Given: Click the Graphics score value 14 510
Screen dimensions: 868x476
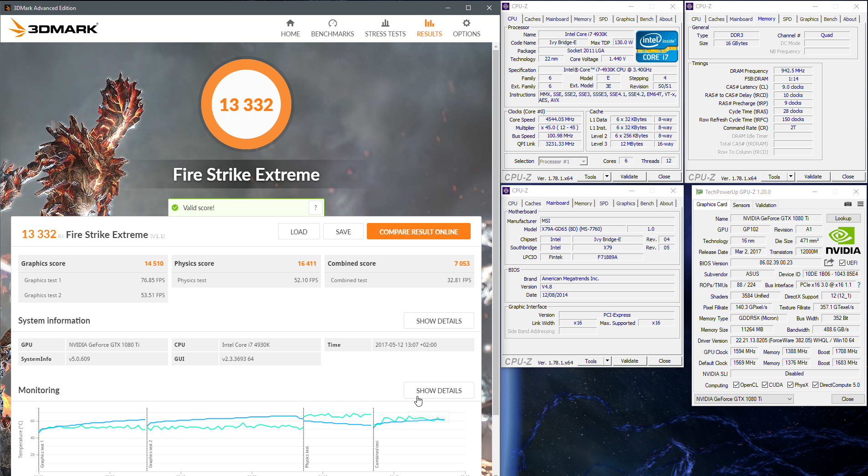Looking at the screenshot, I should [154, 263].
